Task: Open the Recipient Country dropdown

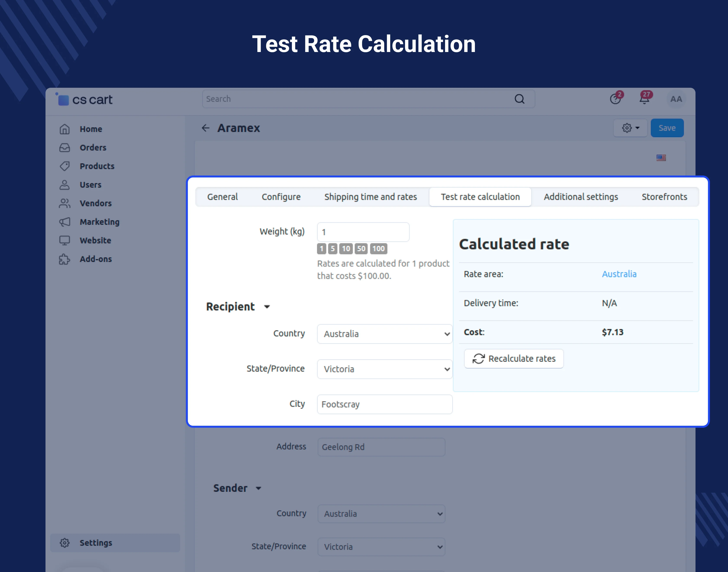Action: [x=384, y=334]
